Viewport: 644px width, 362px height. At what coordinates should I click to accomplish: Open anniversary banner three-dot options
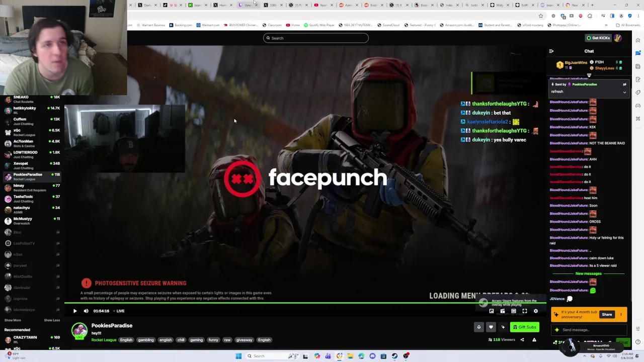point(621,315)
